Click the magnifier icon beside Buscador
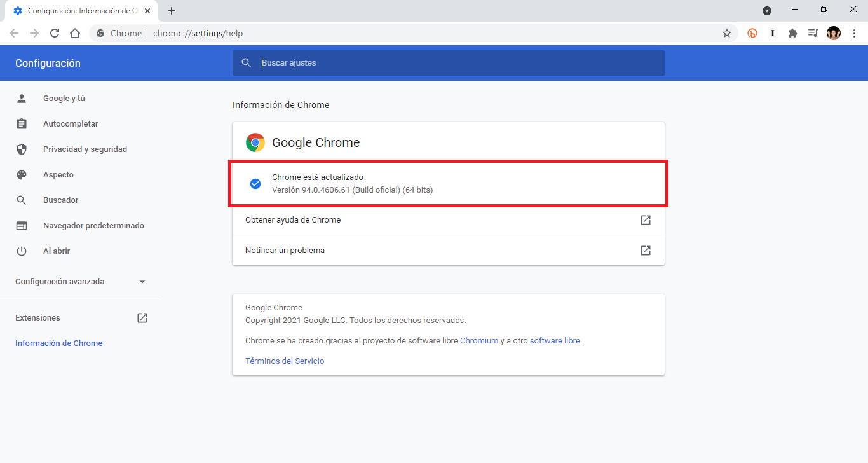This screenshot has height=463, width=868. tap(22, 200)
